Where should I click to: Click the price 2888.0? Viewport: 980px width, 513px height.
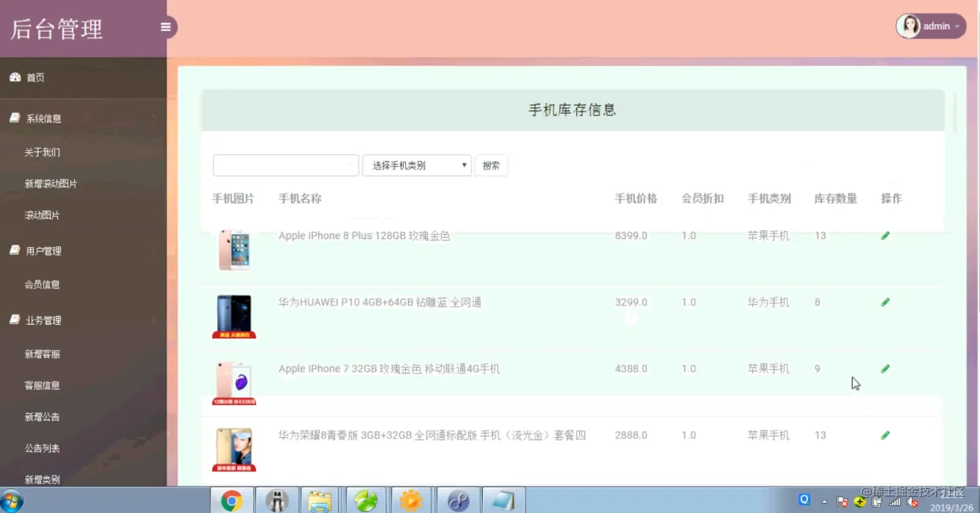(631, 435)
